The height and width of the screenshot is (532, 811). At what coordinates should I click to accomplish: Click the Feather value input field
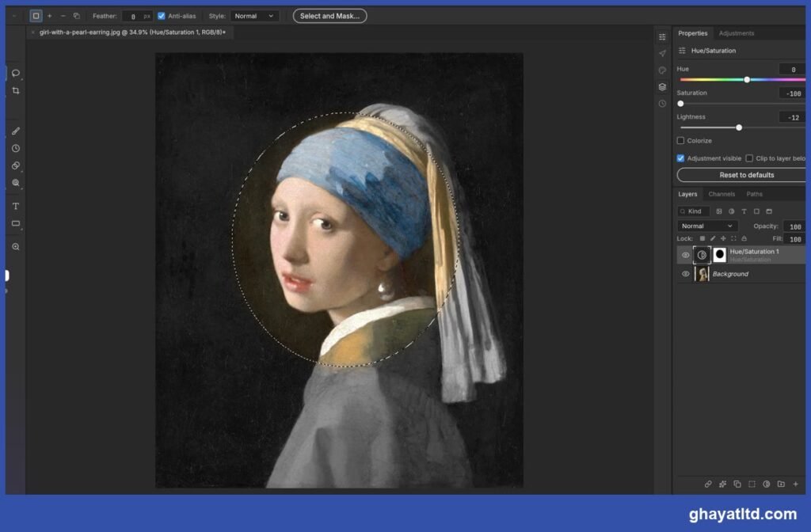(138, 16)
